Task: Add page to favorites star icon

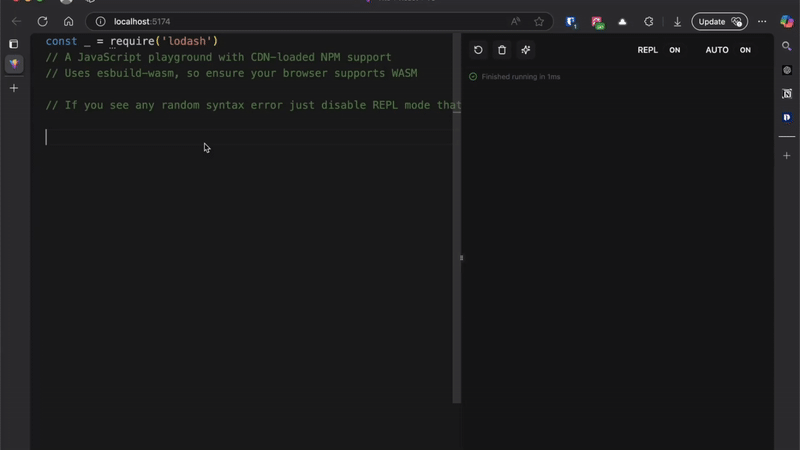Action: point(539,21)
